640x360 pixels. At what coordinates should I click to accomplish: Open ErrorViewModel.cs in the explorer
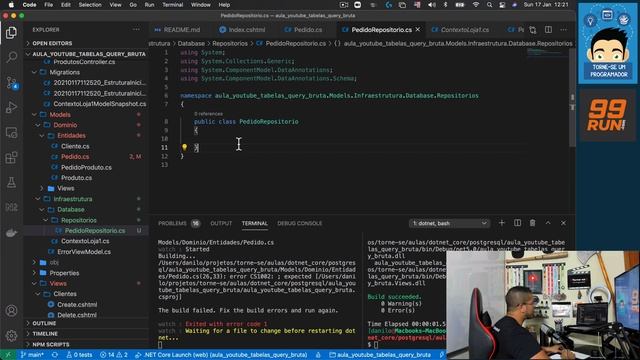84,252
